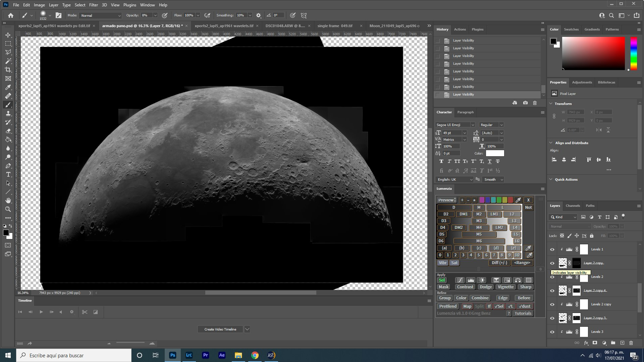Select the Hand tool
Screen dimensions: 644x362
8,200
